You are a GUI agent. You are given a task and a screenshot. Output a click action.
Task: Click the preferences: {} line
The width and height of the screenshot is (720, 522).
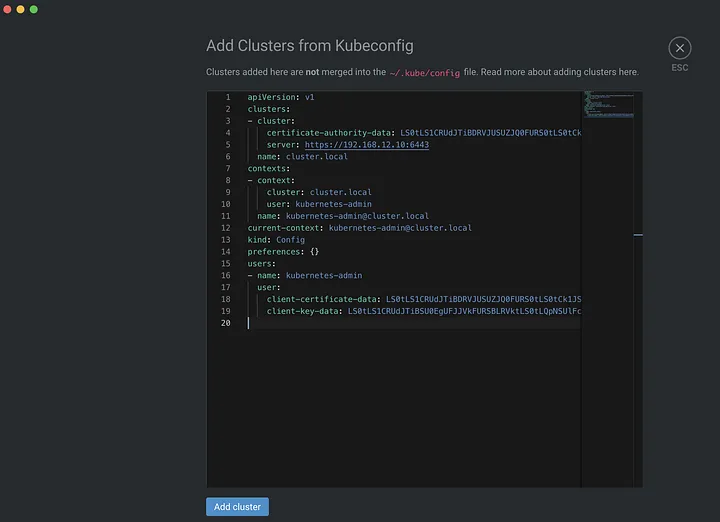coord(283,252)
